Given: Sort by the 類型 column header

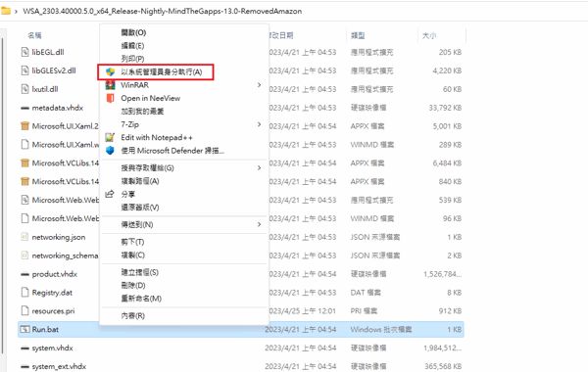Looking at the screenshot, I should [358, 35].
